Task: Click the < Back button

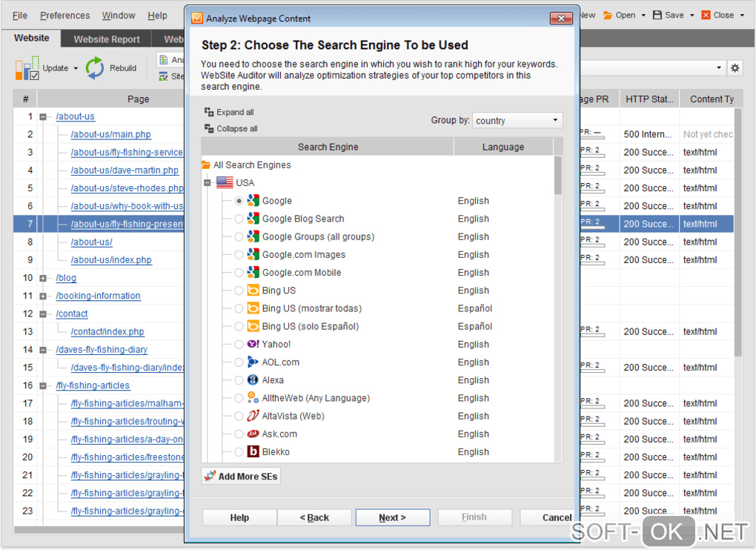Action: (314, 517)
